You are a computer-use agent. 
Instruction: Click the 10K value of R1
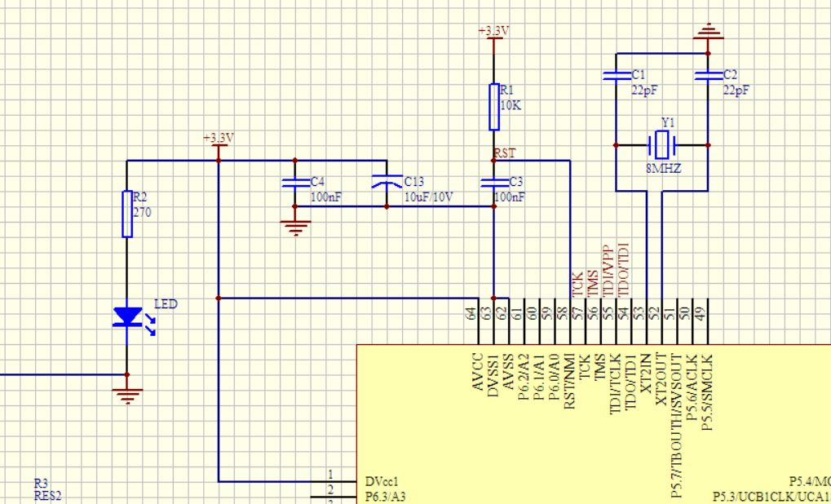click(511, 105)
